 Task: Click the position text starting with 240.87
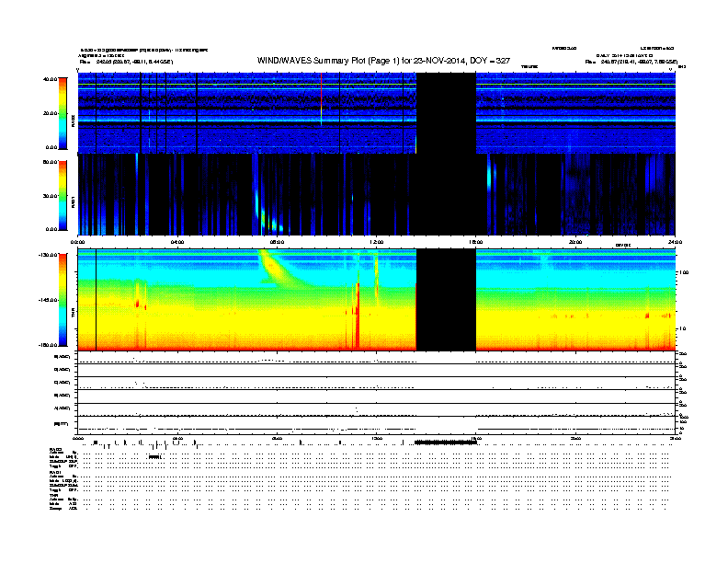(640, 62)
